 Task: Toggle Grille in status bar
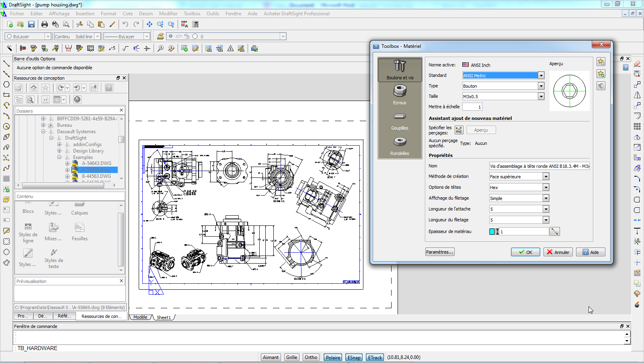pos(292,357)
